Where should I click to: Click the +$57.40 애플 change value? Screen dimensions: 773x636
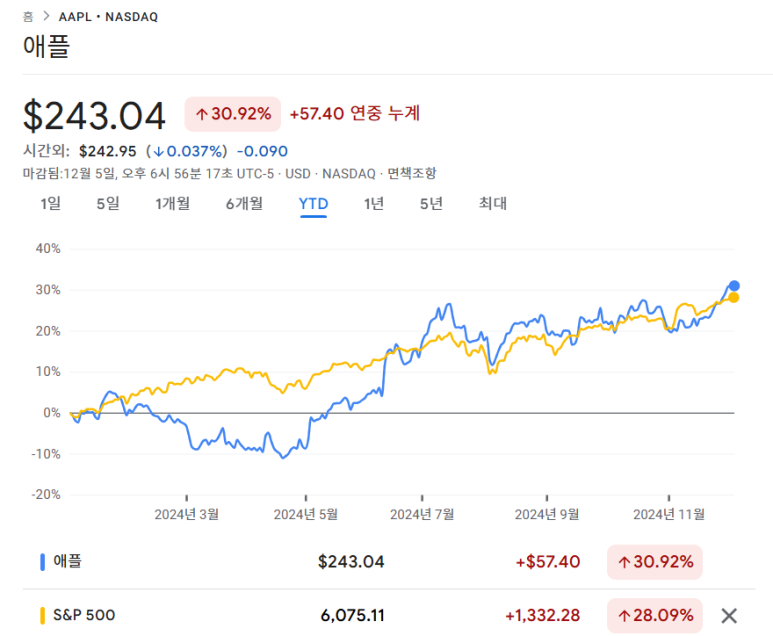pos(548,562)
